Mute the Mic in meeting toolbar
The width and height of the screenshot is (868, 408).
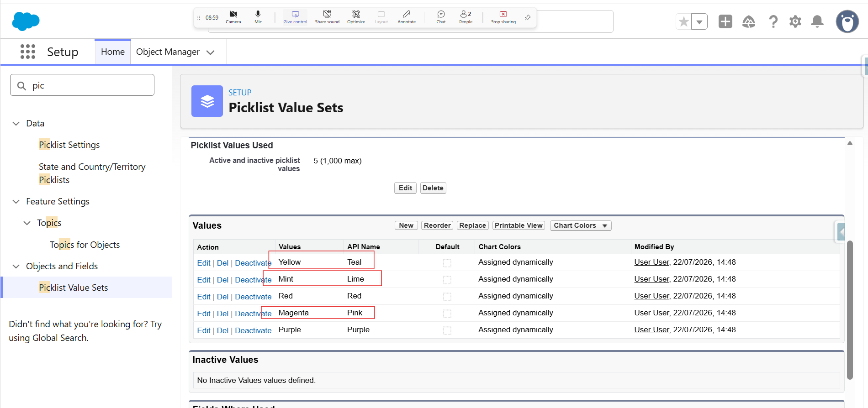point(258,17)
